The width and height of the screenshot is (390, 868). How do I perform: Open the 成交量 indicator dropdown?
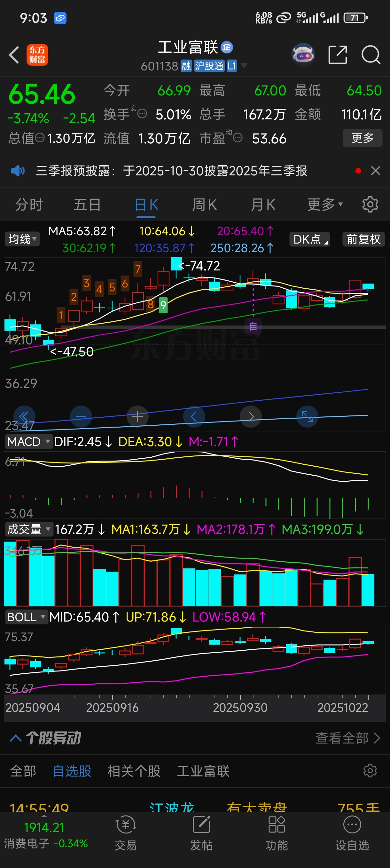29,529
